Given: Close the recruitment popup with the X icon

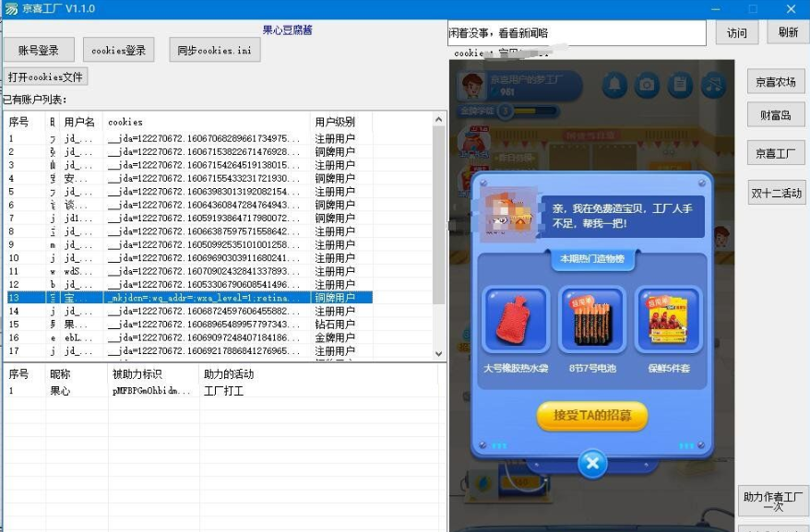Looking at the screenshot, I should pos(592,463).
